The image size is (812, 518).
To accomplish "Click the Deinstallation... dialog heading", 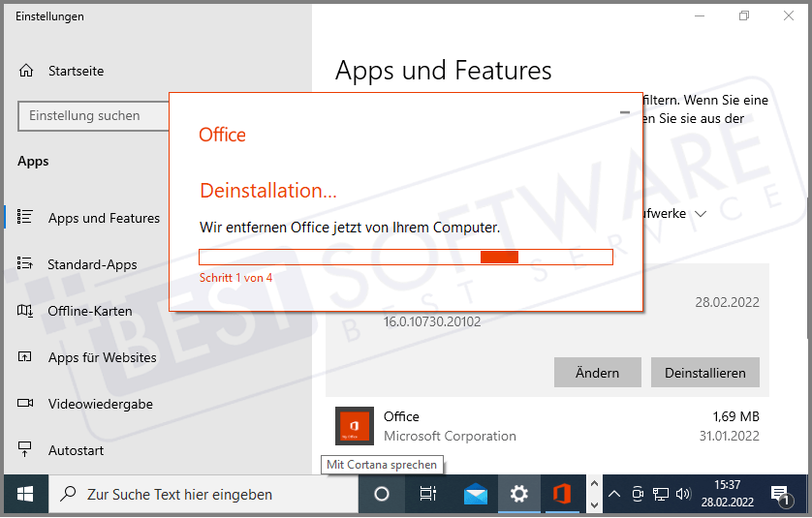I will pos(268,191).
